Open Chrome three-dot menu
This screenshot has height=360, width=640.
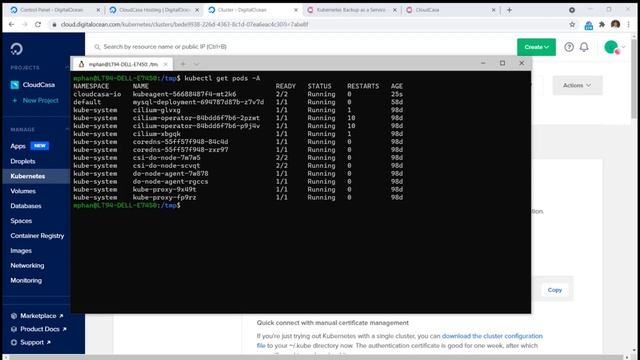click(629, 24)
